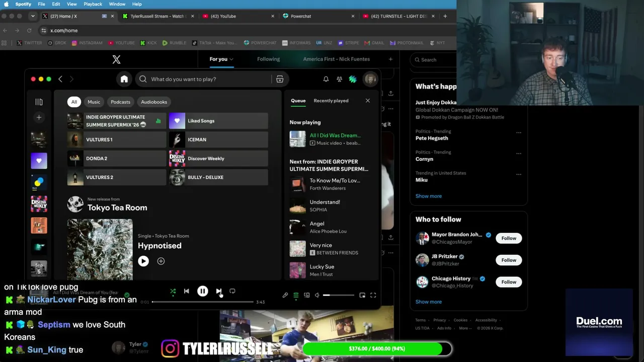Viewport: 644px width, 362px height.
Task: Open Discover Weekly cover in Spotify sidebar
Action: click(39, 204)
